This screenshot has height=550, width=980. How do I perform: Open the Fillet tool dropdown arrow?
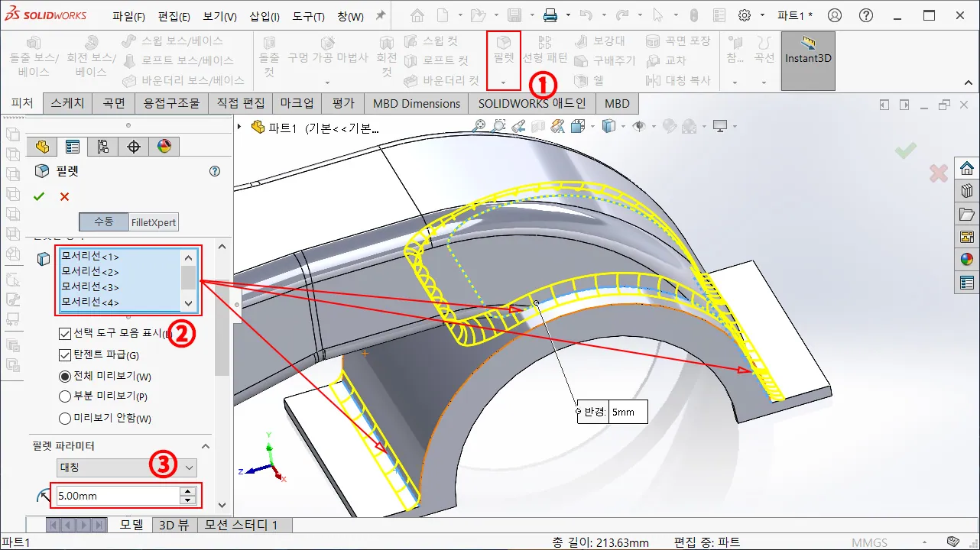point(504,82)
